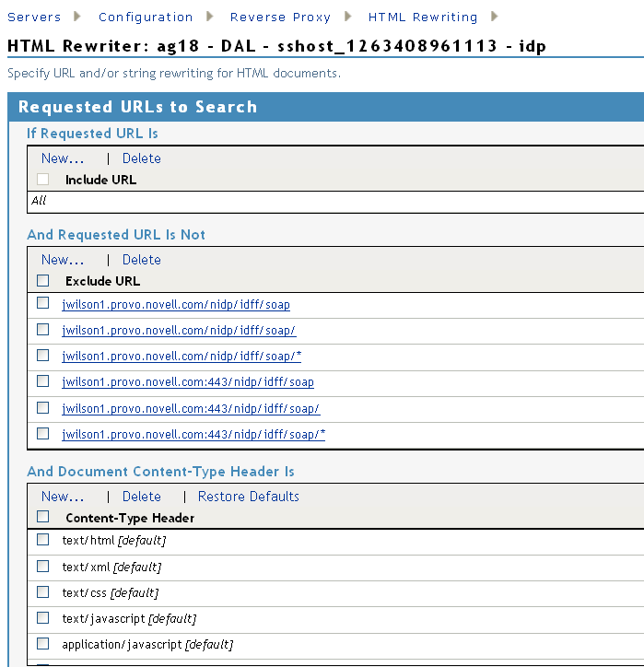Viewport: 644px width, 667px height.
Task: Click New under And Requested URL Is Not
Action: click(x=63, y=260)
